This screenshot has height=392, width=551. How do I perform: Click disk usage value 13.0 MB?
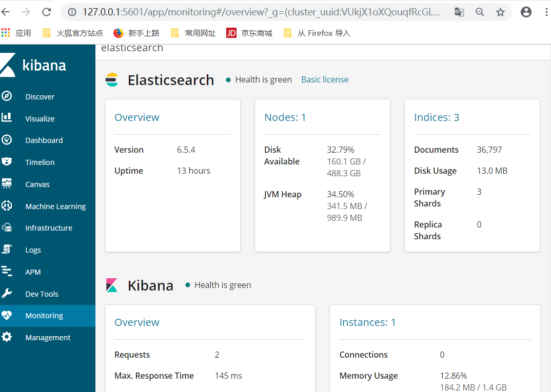[492, 171]
